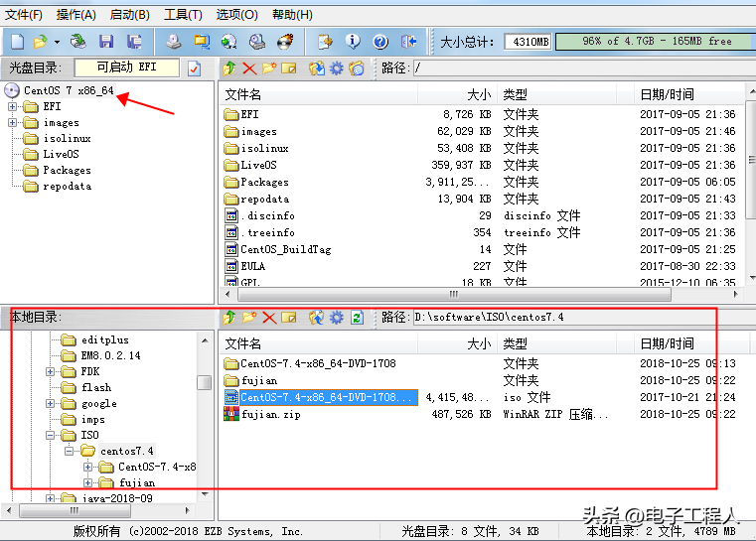Open the 文件(F) menu
The height and width of the screenshot is (541, 756).
pyautogui.click(x=24, y=15)
